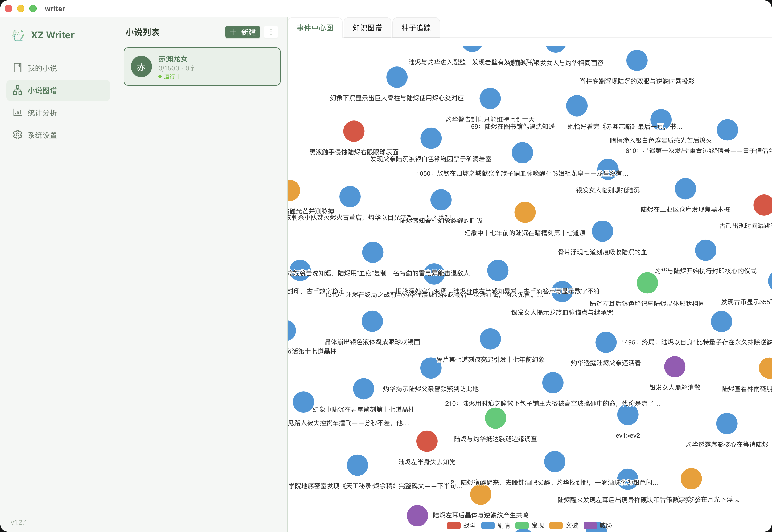Select red node above 陆烬左半身失去知觉
The width and height of the screenshot is (772, 532).
point(427,441)
